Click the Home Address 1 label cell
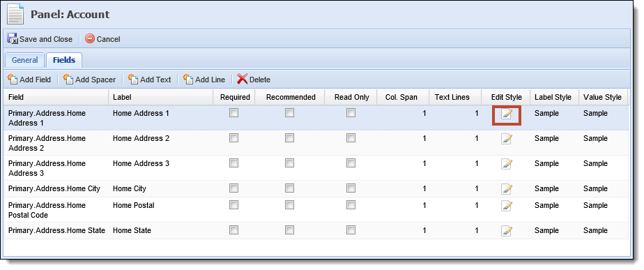The width and height of the screenshot is (644, 270). [160, 118]
